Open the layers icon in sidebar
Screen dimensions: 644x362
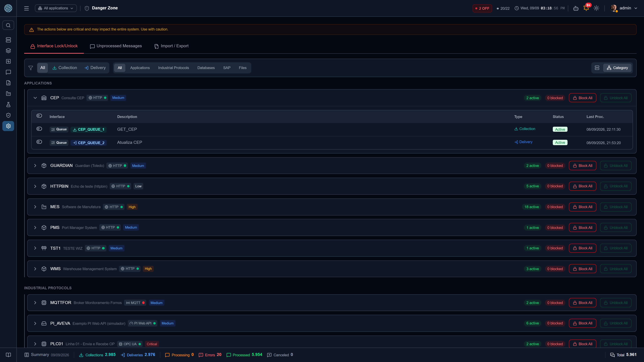tap(8, 51)
